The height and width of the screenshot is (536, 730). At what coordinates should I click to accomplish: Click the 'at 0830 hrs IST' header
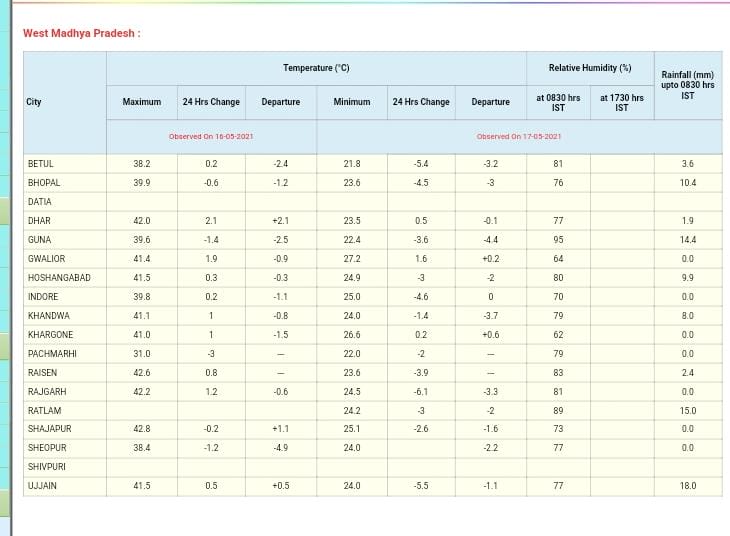point(558,102)
